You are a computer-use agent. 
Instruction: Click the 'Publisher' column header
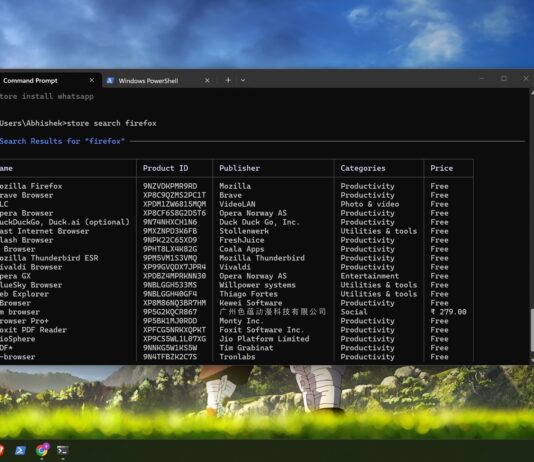tap(239, 168)
